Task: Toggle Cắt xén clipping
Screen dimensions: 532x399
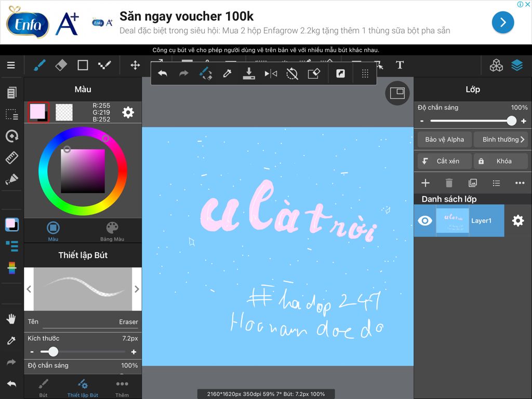Action: (445, 161)
